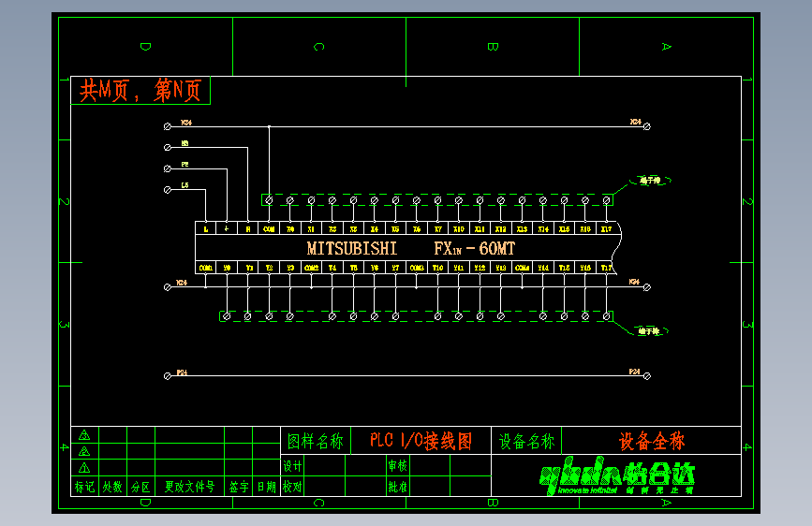
Task: Click the revision triangle marked 1
Action: tap(84, 468)
